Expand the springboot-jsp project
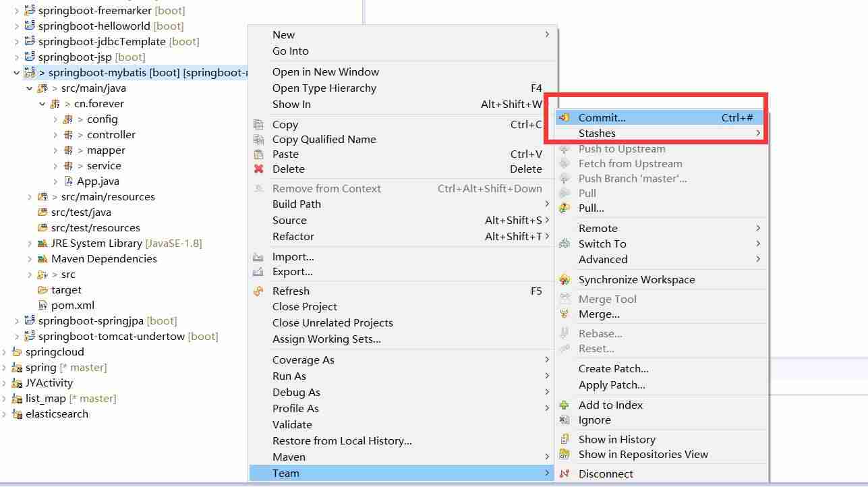868x487 pixels. click(x=17, y=57)
